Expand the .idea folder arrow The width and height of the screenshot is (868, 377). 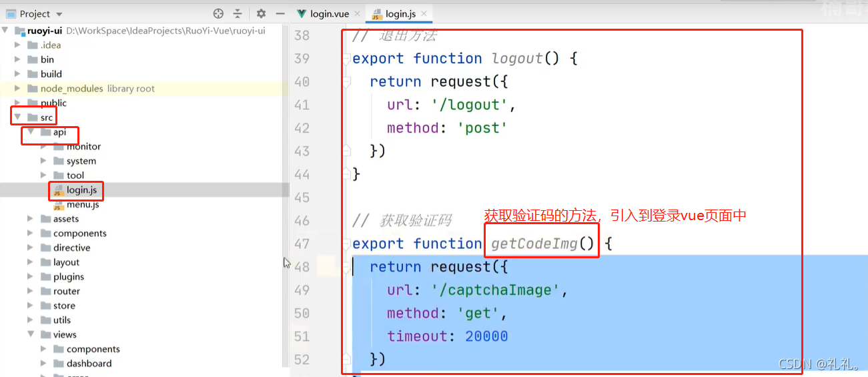pos(17,45)
